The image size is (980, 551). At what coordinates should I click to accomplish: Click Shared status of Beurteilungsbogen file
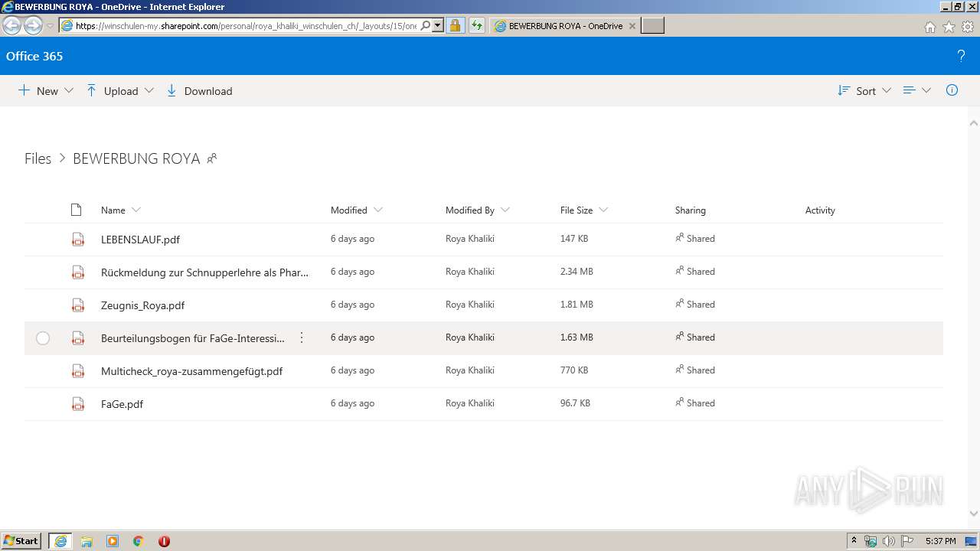point(695,337)
